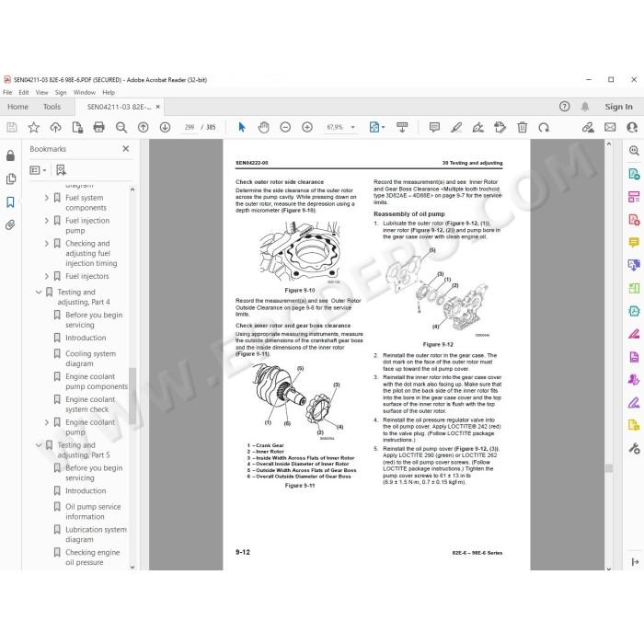Open the Sign menu

click(61, 92)
